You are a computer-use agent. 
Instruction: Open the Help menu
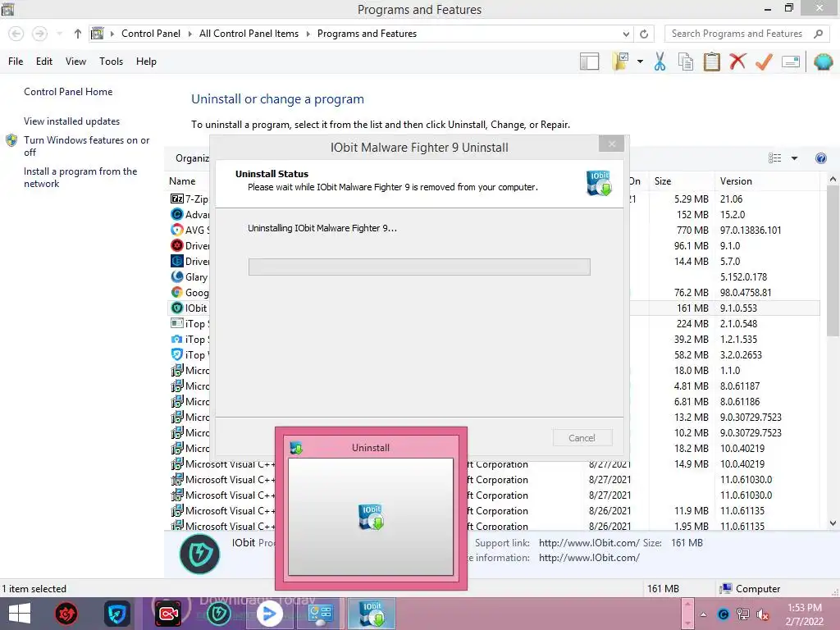pyautogui.click(x=146, y=62)
